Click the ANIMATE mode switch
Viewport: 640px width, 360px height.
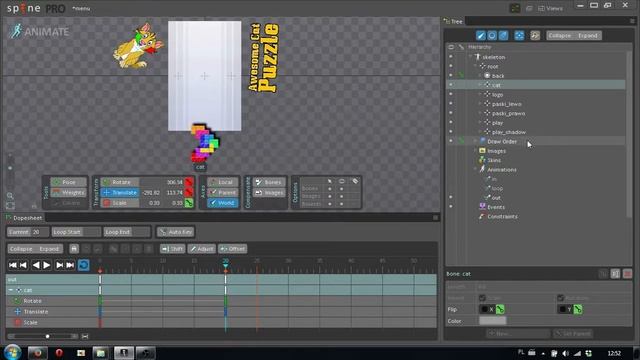point(39,31)
